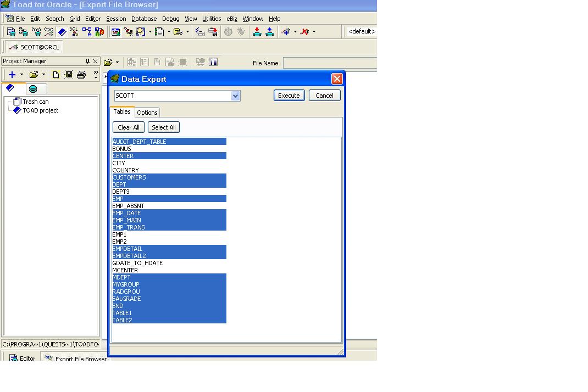Click the File Name input field

pyautogui.click(x=330, y=63)
